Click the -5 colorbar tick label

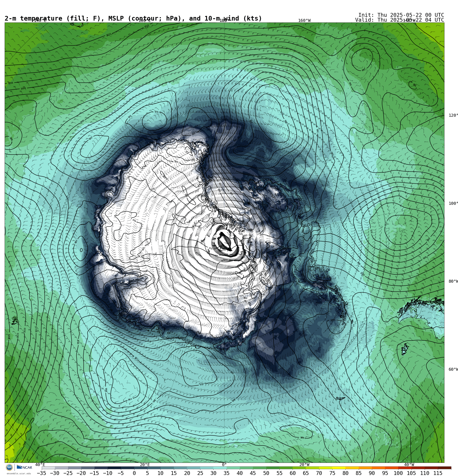[121, 473]
